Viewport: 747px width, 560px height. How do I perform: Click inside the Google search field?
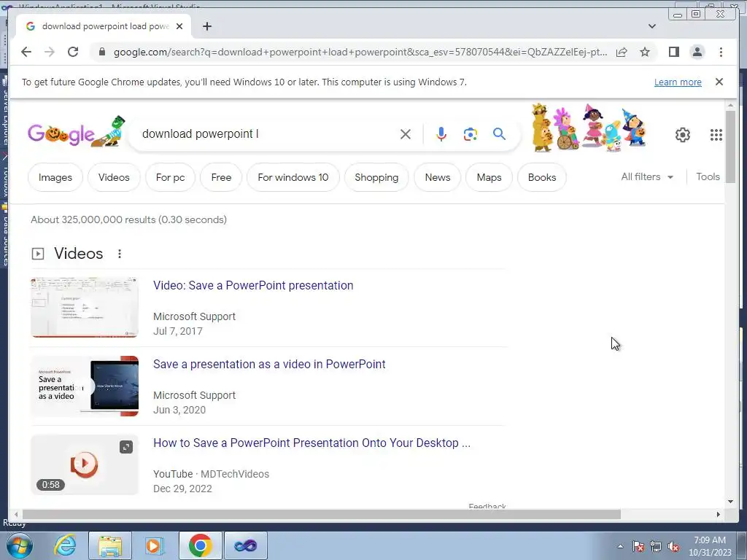(267, 134)
